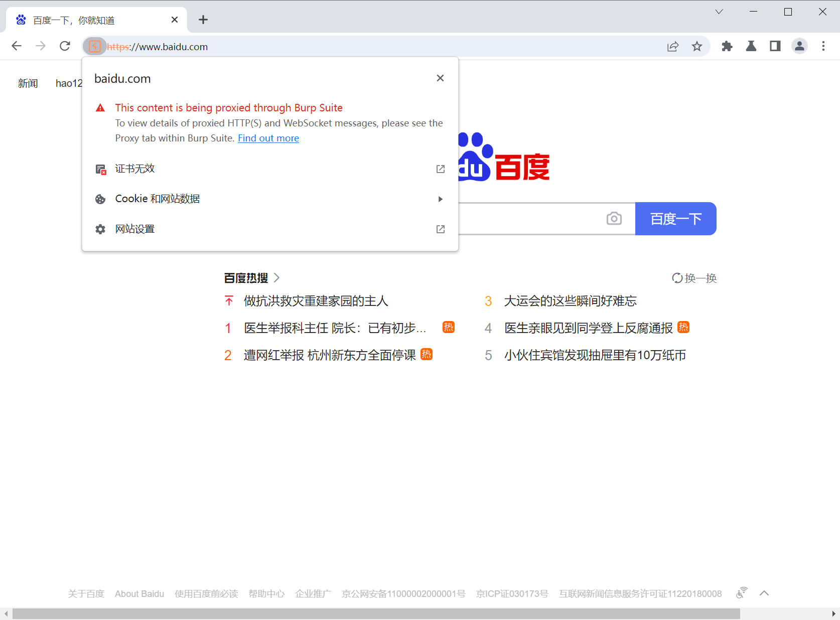Open the Extensions puzzle icon
This screenshot has width=840, height=620.
[727, 47]
